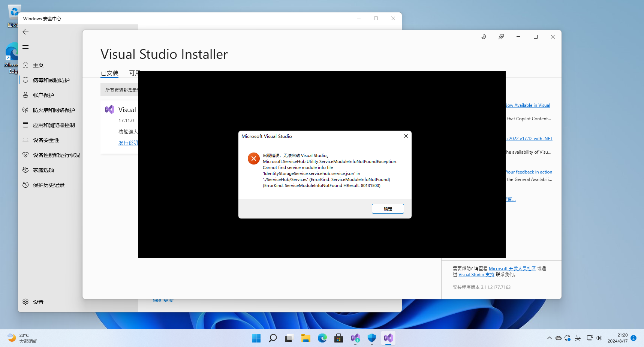
Task: Click wireless icon beside 防火墙和网络保护
Action: 25,110
